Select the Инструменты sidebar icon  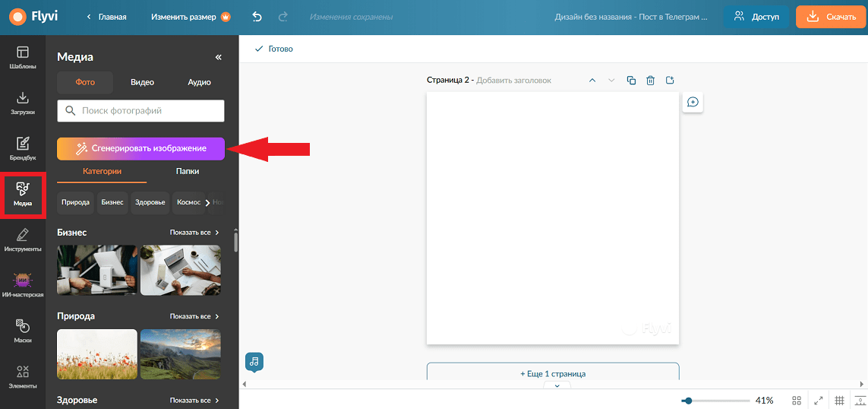[23, 240]
